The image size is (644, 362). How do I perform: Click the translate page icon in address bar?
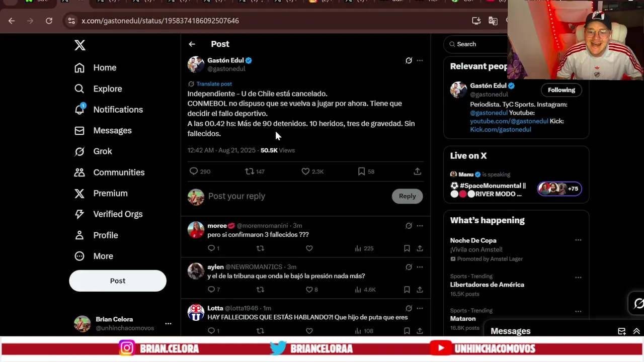(493, 21)
